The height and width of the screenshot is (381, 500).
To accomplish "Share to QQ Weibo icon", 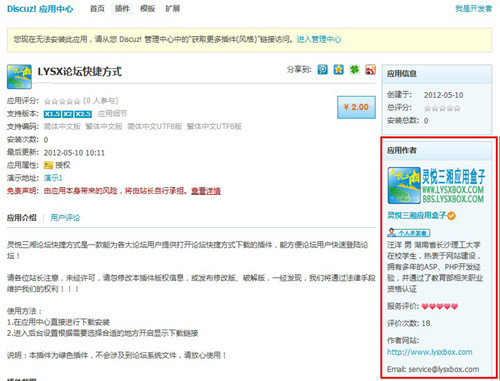I will (x=322, y=70).
